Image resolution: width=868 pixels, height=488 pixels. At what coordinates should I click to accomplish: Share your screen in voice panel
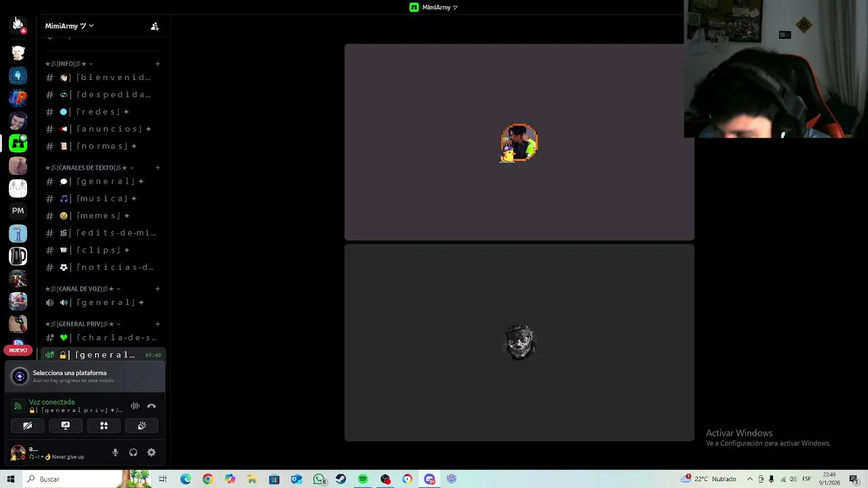tap(66, 426)
